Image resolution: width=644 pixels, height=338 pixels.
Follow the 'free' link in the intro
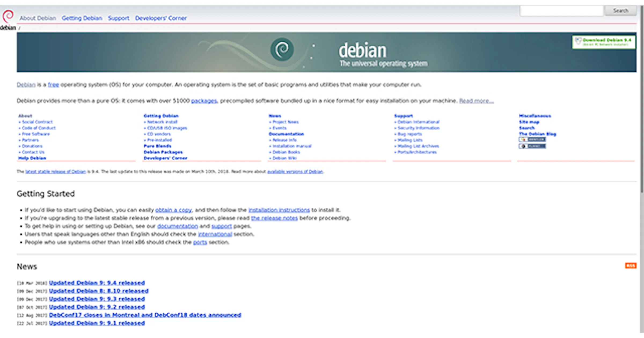click(53, 85)
